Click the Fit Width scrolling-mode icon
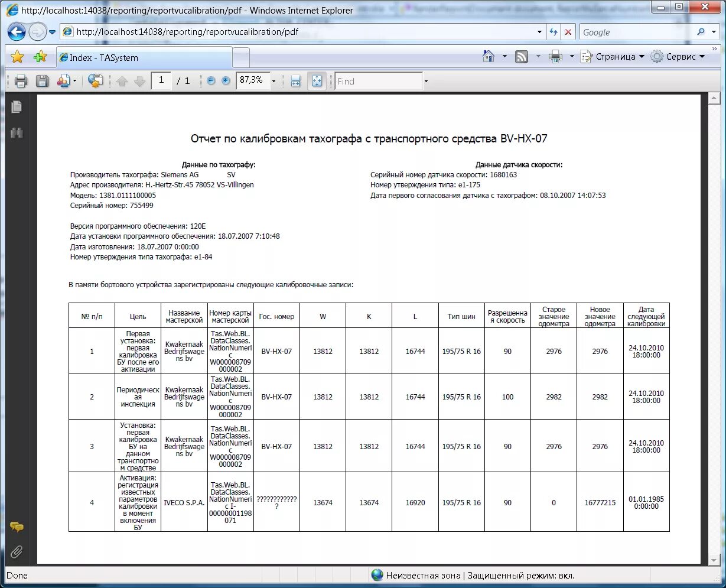726x588 pixels. coord(296,81)
